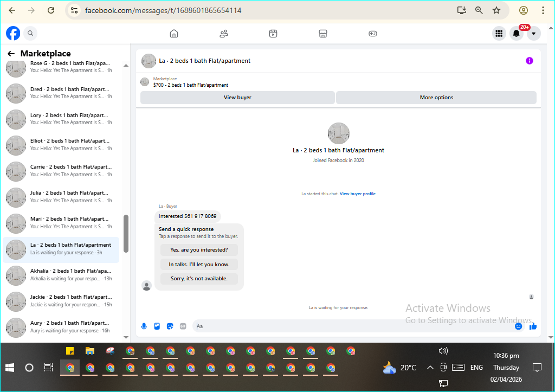This screenshot has width=555, height=392.
Task: Click the Facebook logo icon
Action: [13, 33]
